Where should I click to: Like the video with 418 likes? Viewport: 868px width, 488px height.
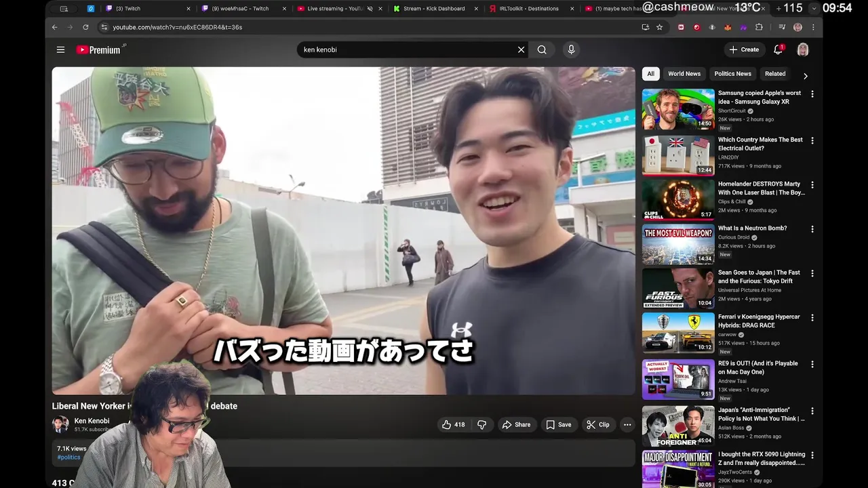tap(453, 425)
